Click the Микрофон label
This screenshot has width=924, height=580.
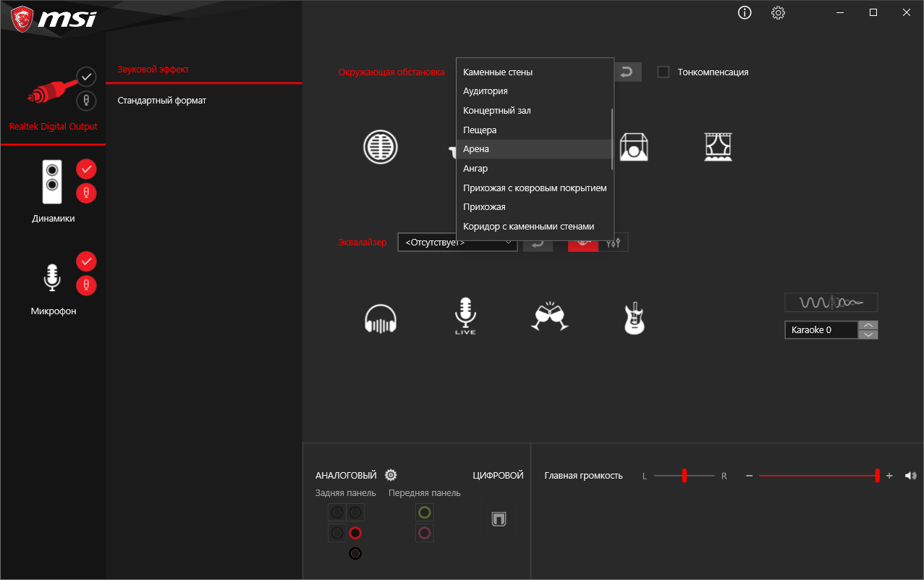click(x=54, y=311)
